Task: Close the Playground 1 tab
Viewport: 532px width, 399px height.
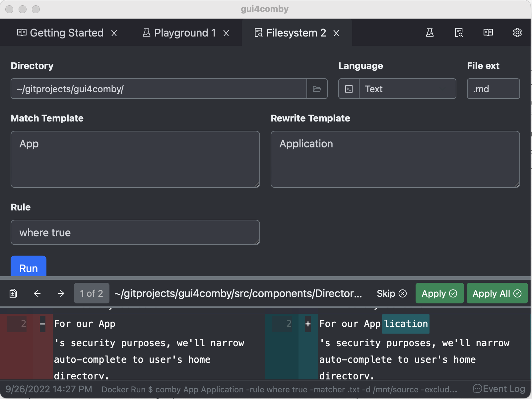Action: pos(226,33)
